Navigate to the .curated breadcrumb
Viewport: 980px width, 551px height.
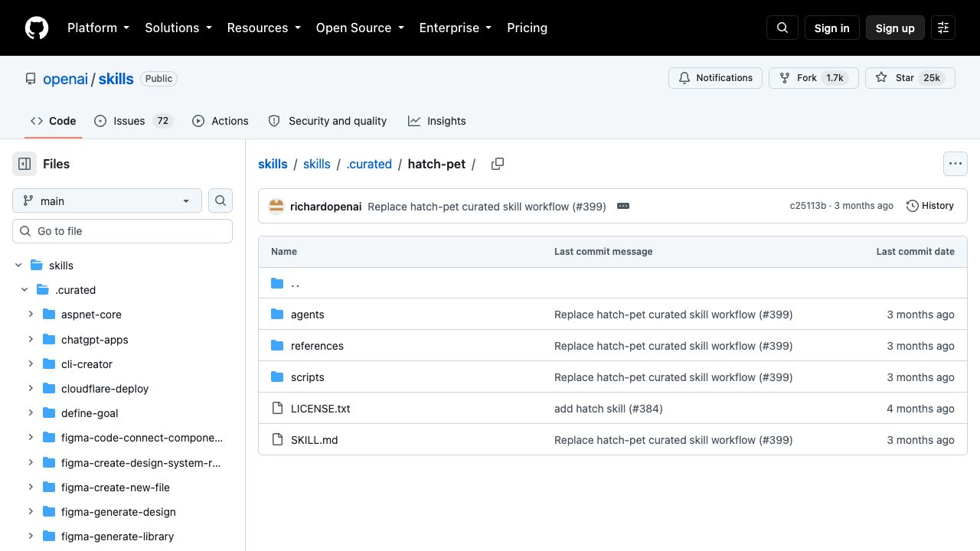[x=369, y=164]
